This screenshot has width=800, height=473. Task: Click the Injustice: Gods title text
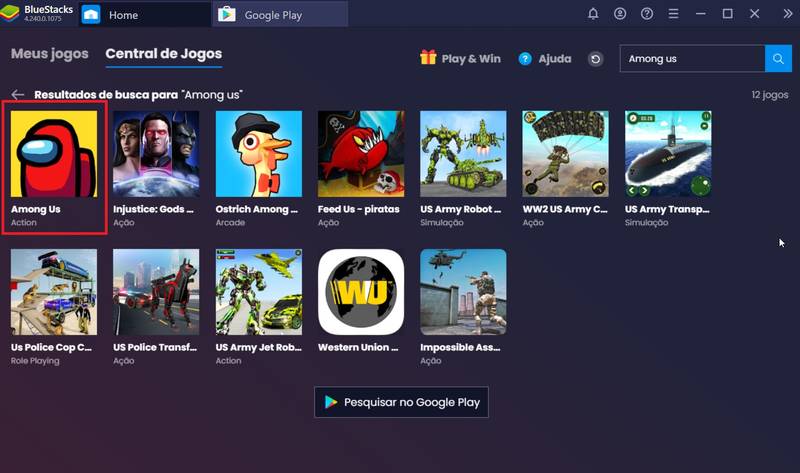(x=153, y=209)
